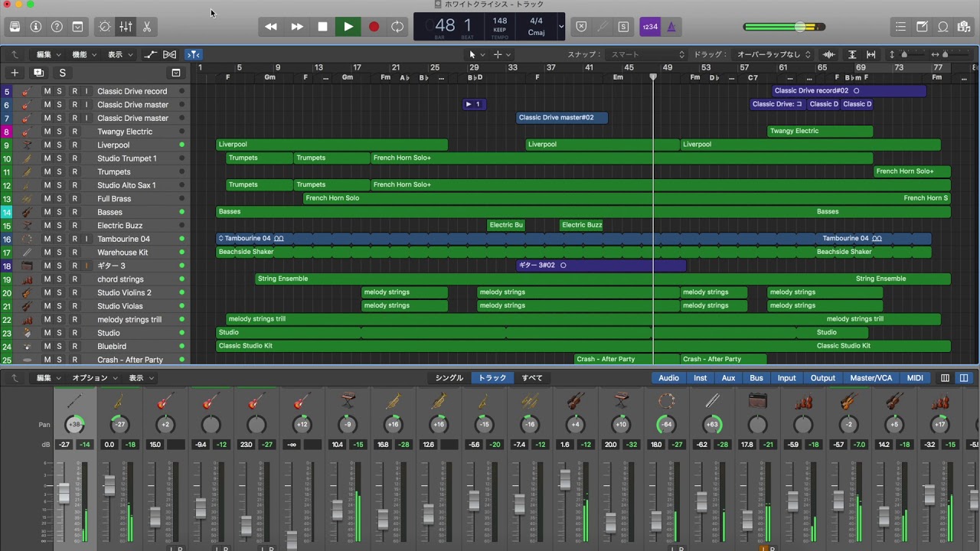Open the scissors Editors button
Viewport: 980px width, 551px height.
click(x=146, y=27)
